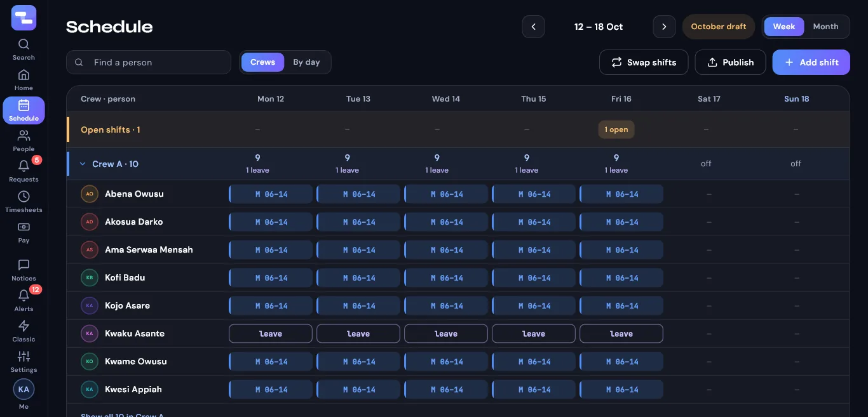
Task: Click the Publish button
Action: tap(730, 62)
